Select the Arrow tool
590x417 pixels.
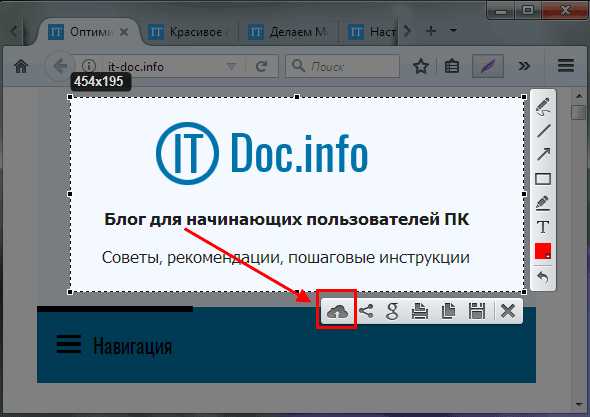(x=543, y=154)
